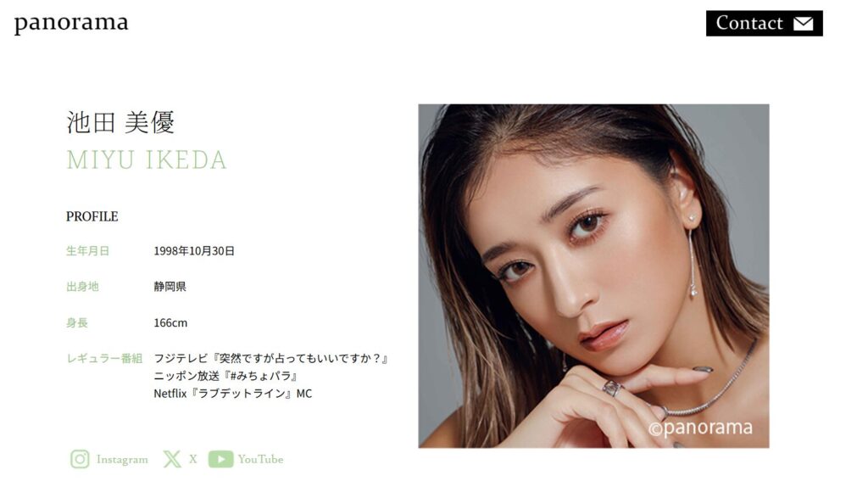
Task: Visit the YouTube text link
Action: click(261, 459)
